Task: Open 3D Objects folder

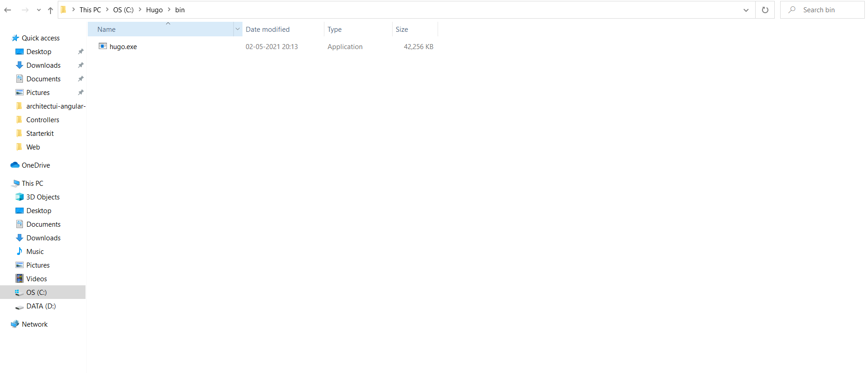Action: point(43,197)
